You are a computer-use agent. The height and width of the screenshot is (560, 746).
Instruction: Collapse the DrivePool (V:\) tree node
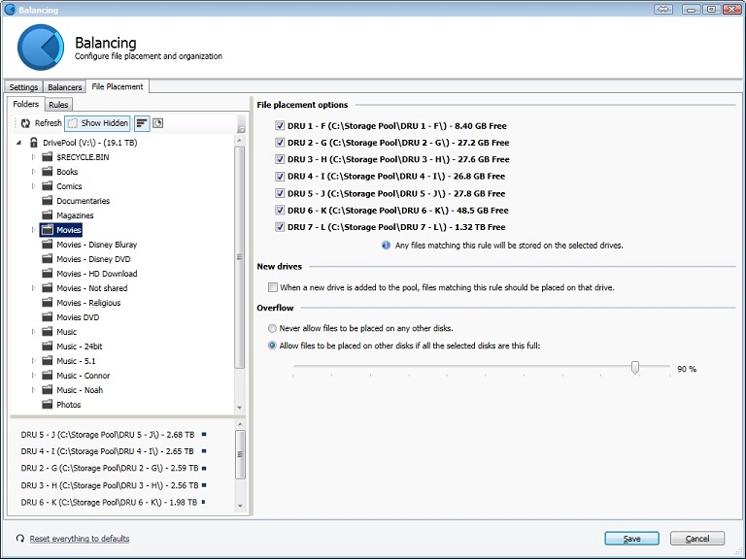click(x=19, y=142)
